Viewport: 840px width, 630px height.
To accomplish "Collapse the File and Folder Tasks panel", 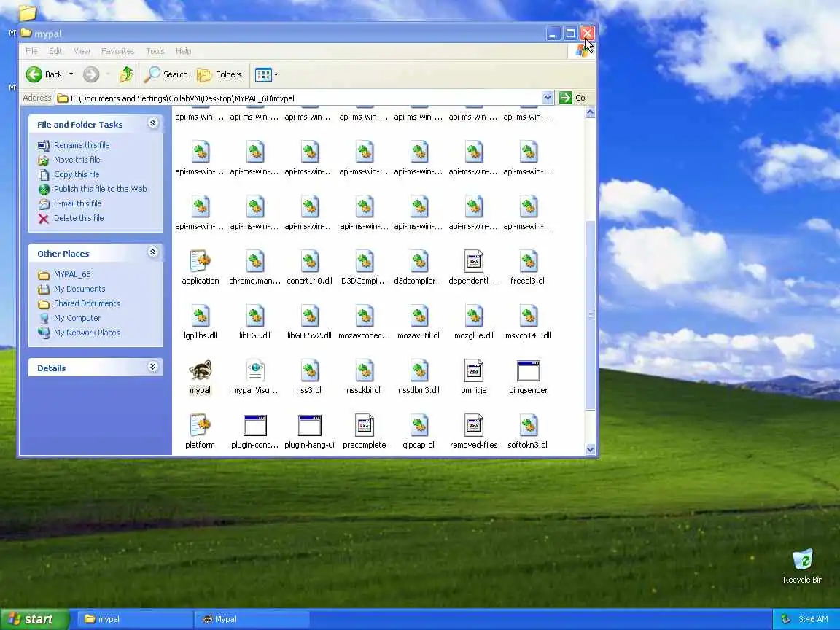I will (152, 124).
